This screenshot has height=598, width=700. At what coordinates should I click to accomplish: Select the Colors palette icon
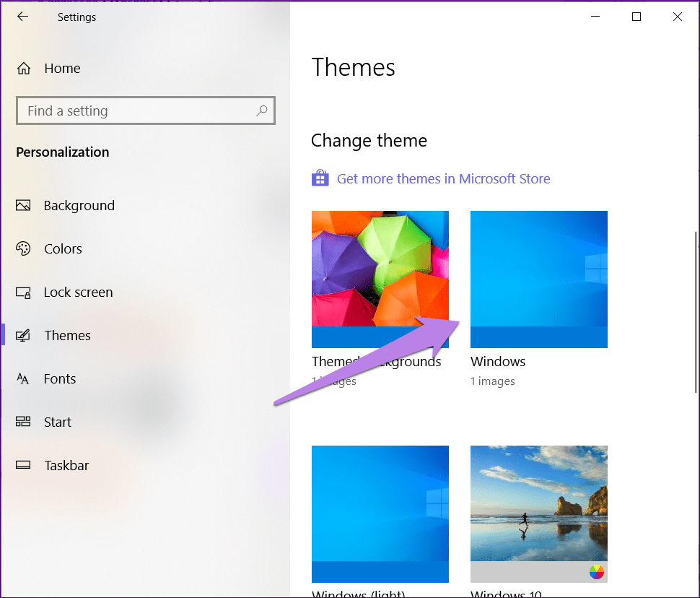click(23, 249)
